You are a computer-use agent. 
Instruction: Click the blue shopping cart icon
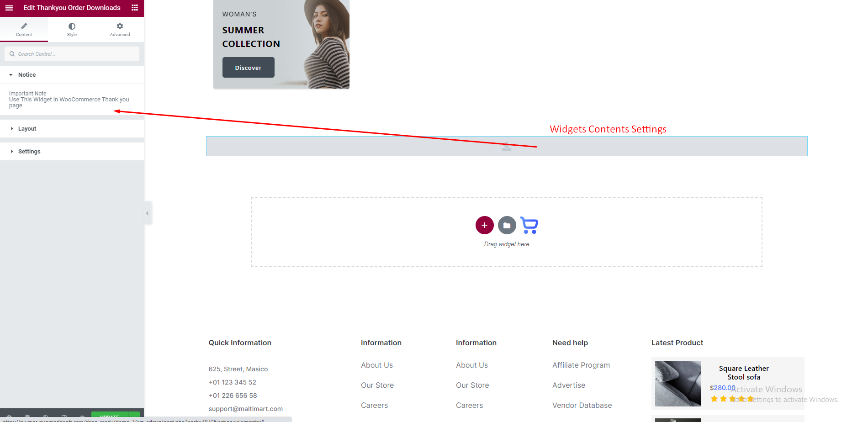click(529, 225)
